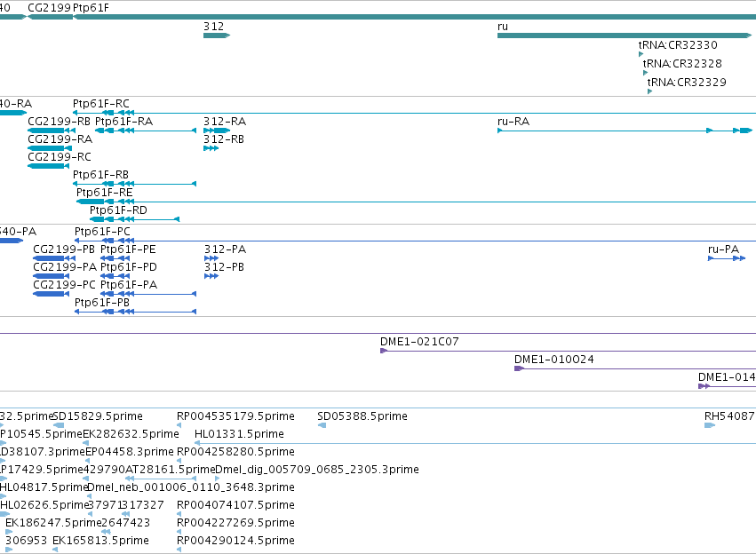The width and height of the screenshot is (756, 554).
Task: Open the DME1-010O24 clone label
Action: [554, 360]
